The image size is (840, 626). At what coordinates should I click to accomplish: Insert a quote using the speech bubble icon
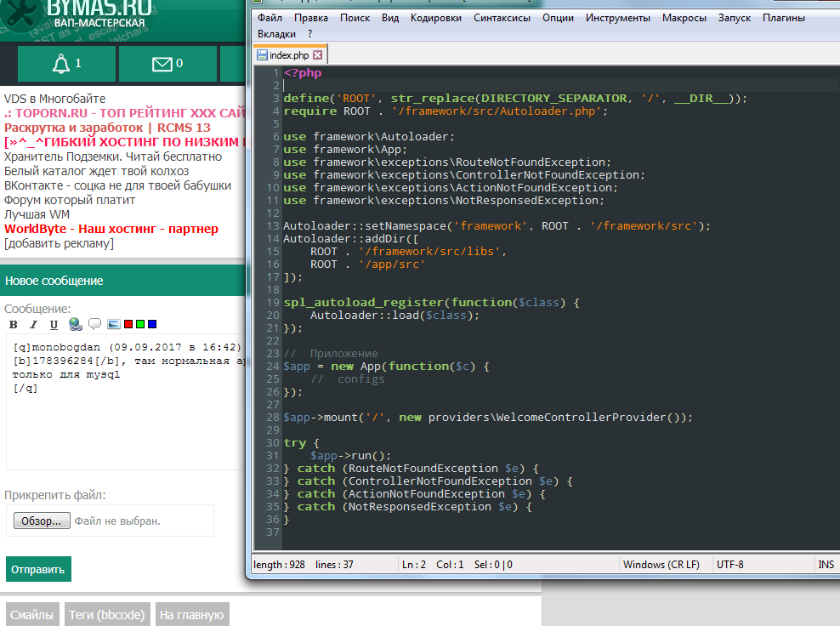[94, 324]
